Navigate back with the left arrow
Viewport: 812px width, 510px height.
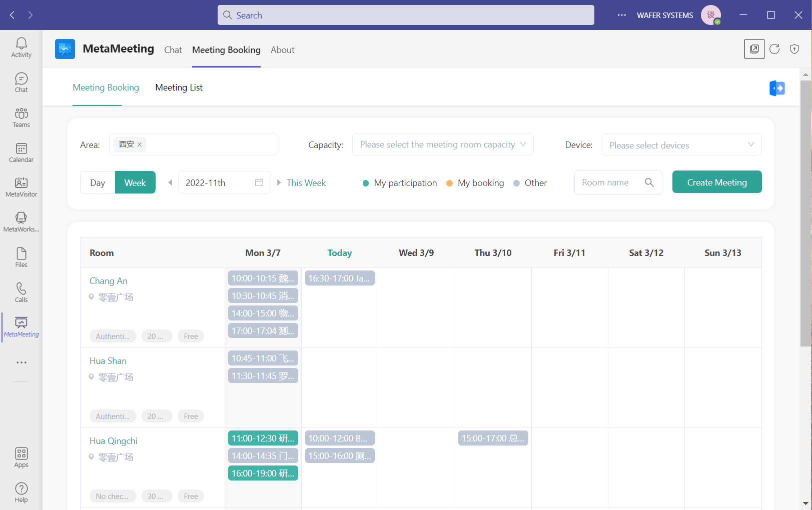13,15
